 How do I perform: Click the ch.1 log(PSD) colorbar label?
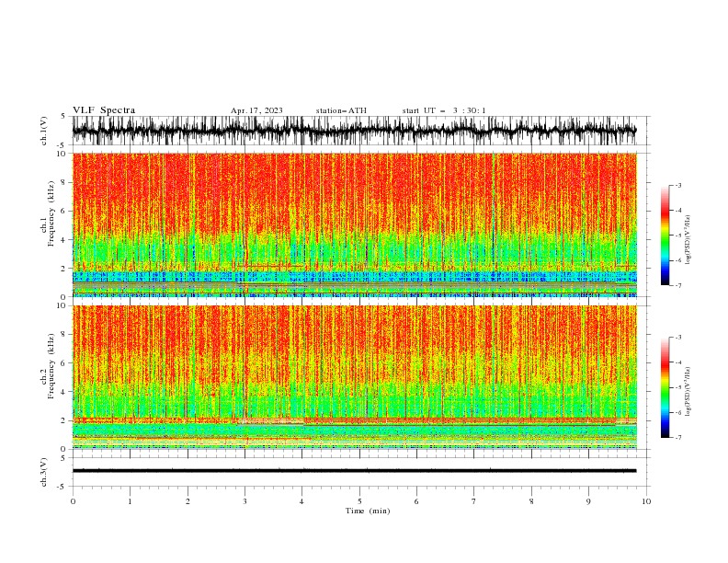pyautogui.click(x=688, y=240)
